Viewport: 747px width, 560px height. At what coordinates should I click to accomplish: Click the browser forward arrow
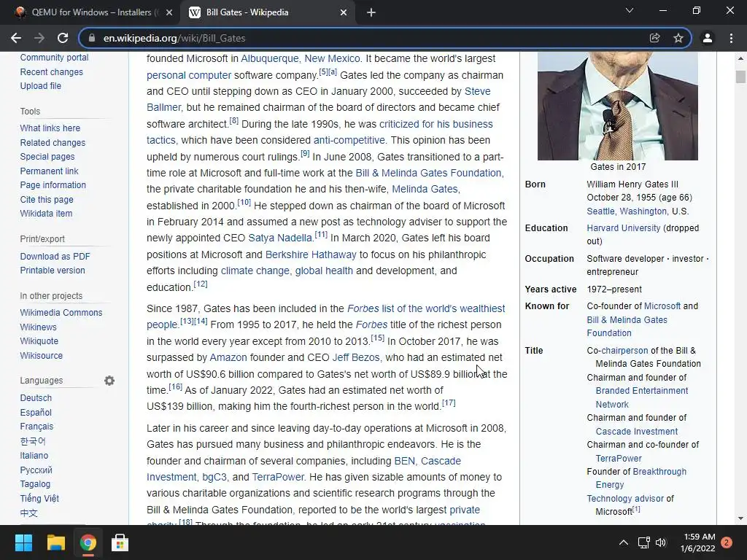[x=39, y=38]
